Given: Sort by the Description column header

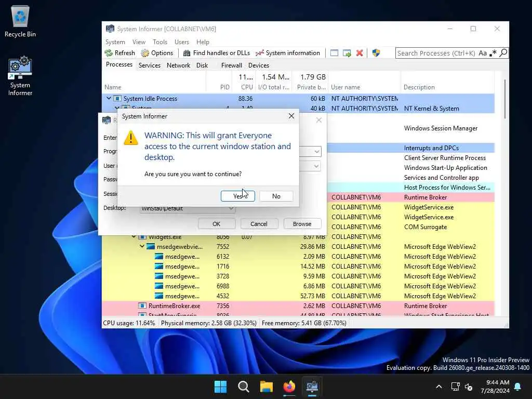Looking at the screenshot, I should pos(447,87).
